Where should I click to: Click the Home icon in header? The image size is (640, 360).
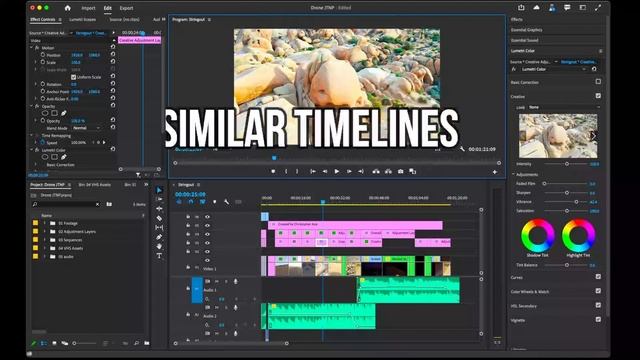point(68,8)
